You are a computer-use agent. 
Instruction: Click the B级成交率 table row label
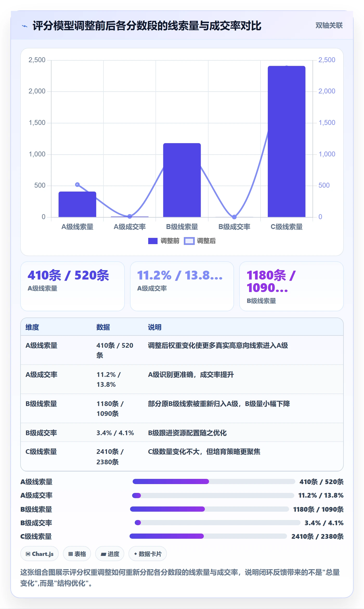tap(41, 433)
